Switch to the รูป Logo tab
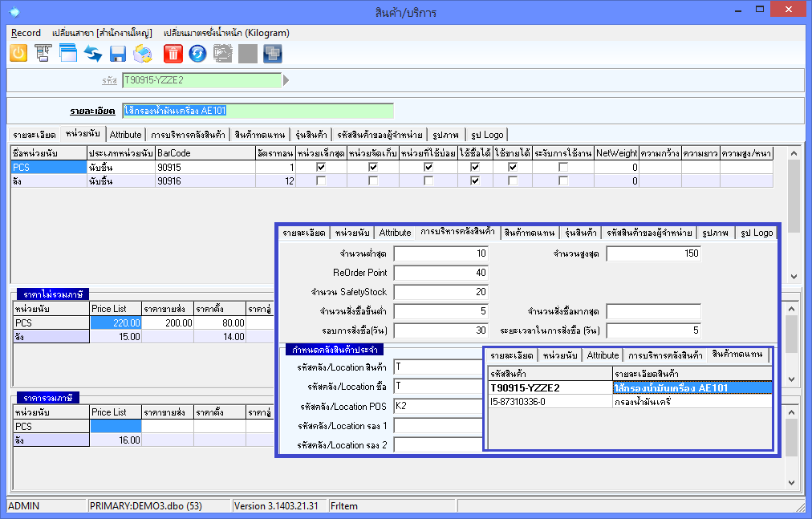 tap(486, 135)
